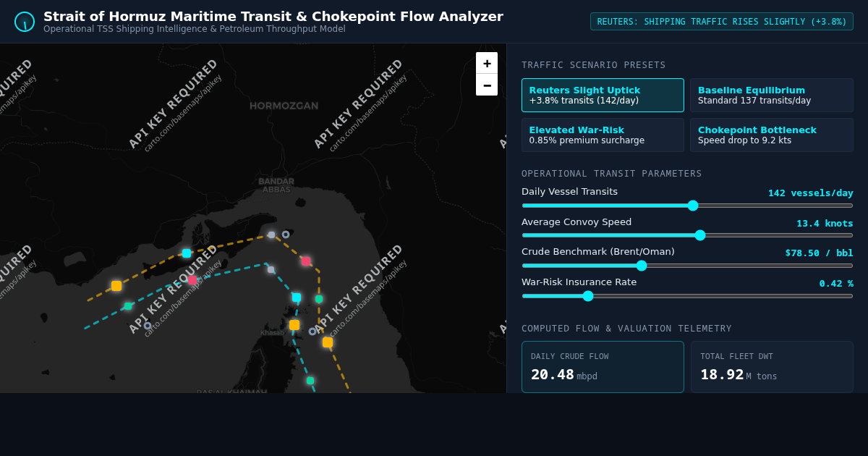This screenshot has height=456, width=868.
Task: Select westernmost amber vessel marker on amber lane
Action: [116, 286]
